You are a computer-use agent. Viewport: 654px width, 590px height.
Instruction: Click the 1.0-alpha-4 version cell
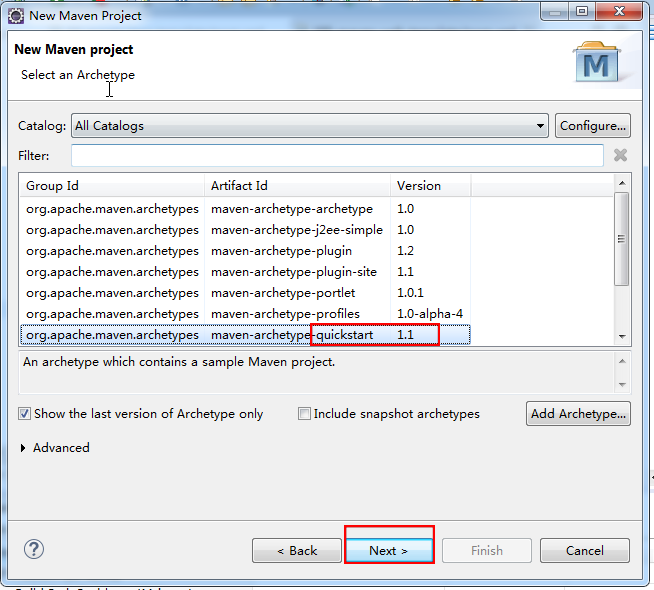pos(430,314)
